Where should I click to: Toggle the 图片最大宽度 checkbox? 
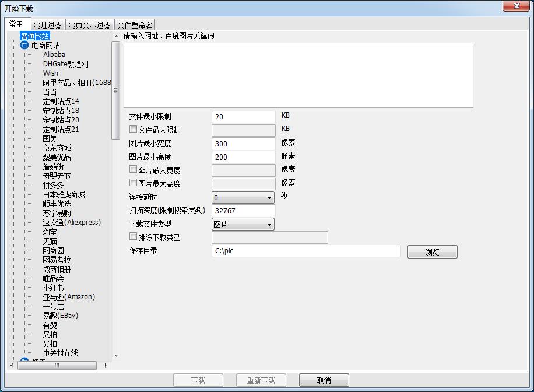[x=133, y=169]
